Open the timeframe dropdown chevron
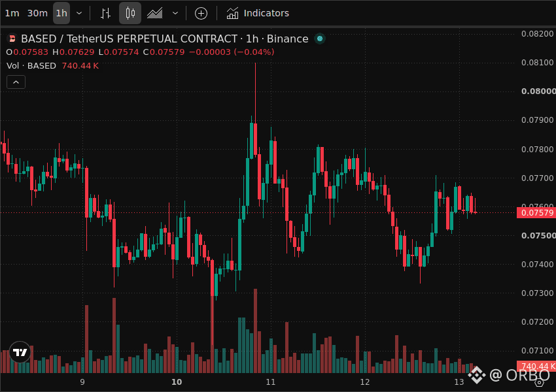The width and height of the screenshot is (556, 392). [79, 14]
